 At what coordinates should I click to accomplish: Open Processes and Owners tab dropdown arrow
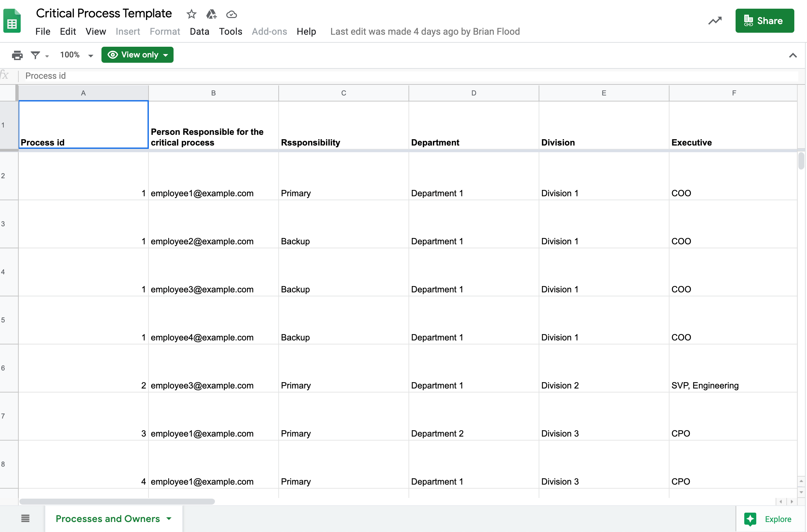click(169, 519)
